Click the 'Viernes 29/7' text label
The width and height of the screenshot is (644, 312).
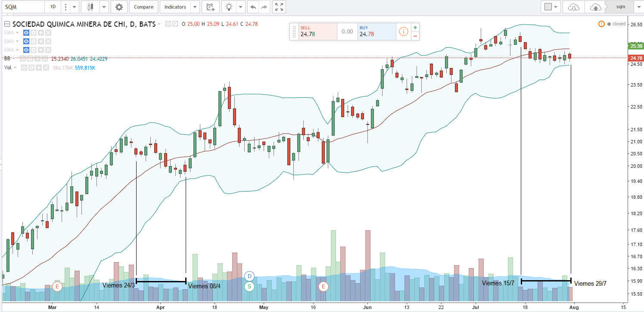tap(590, 284)
